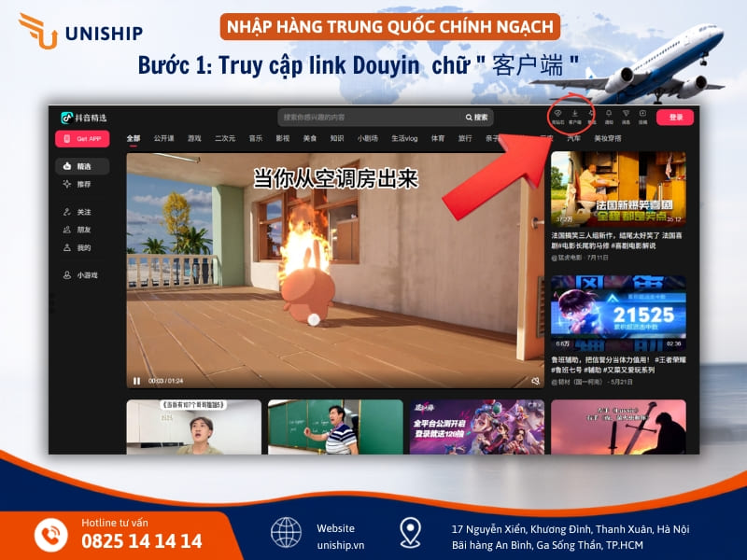Switch to the 汽车 category tab
This screenshot has height=560, width=747.
pos(574,138)
